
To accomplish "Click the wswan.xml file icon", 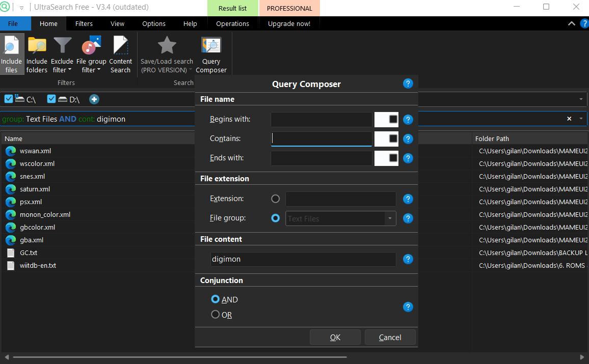I will pos(11,151).
